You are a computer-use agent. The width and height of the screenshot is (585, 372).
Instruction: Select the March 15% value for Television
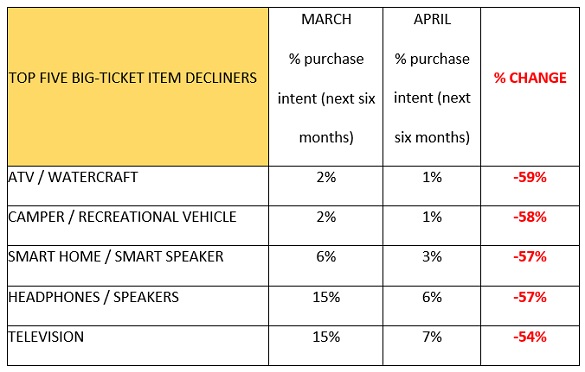(326, 337)
